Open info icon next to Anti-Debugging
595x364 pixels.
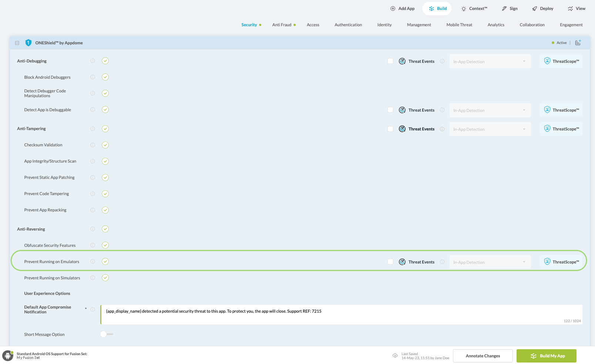(93, 61)
